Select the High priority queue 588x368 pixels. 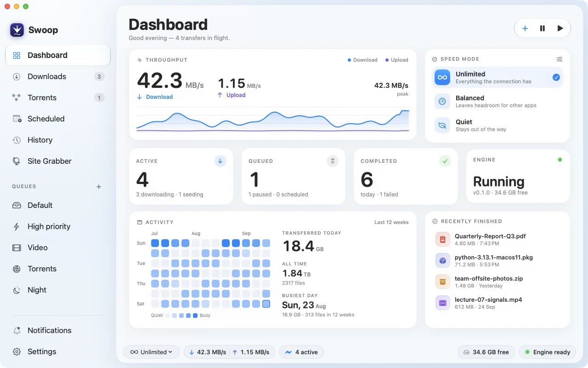click(58, 226)
